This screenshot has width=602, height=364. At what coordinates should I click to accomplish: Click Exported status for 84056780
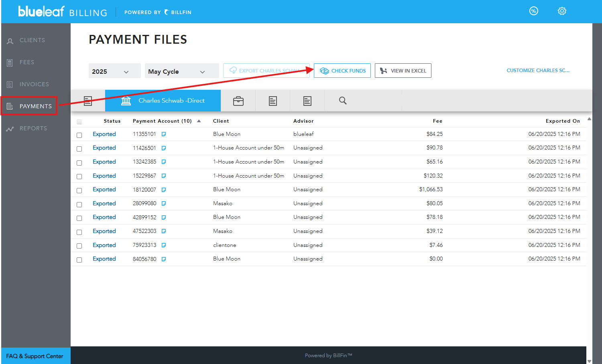pos(104,259)
